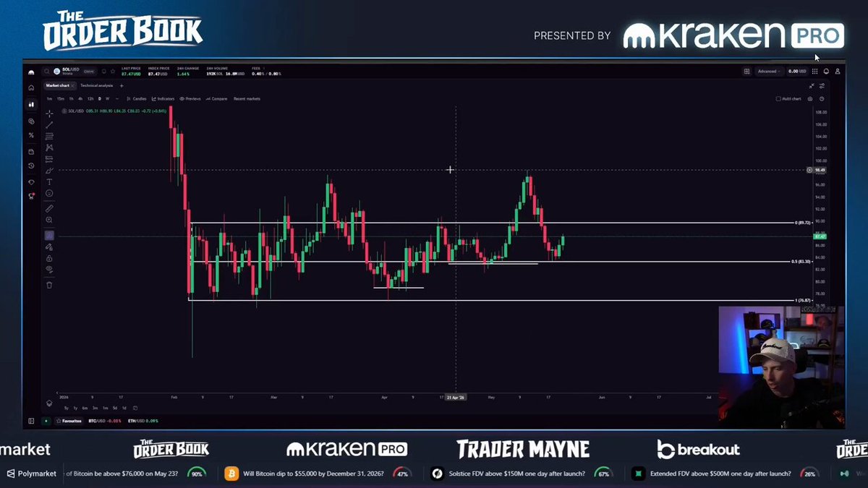
Task: Take chart snapshot with camera icon
Action: point(810,99)
